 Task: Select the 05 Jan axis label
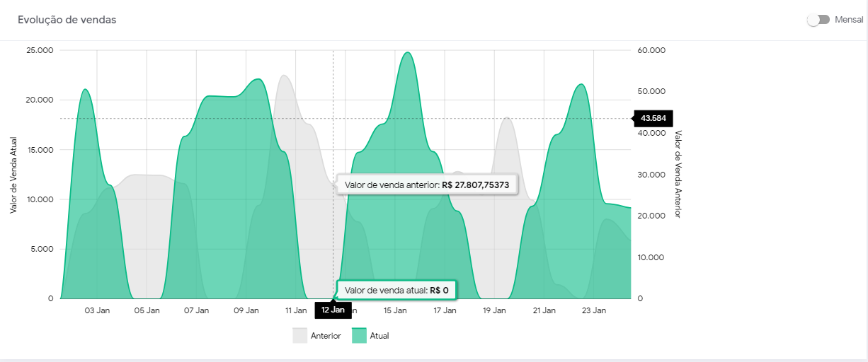(147, 310)
